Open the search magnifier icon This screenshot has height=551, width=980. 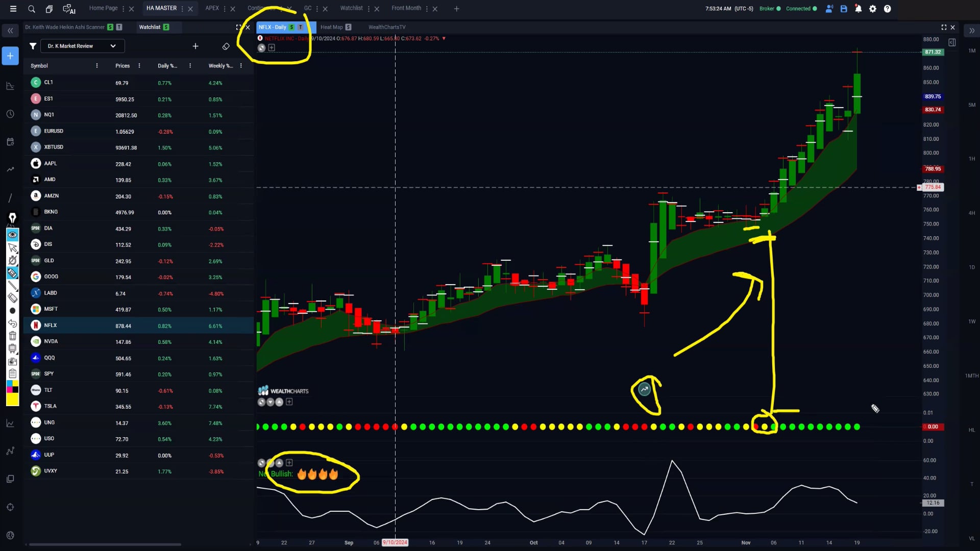(32, 9)
